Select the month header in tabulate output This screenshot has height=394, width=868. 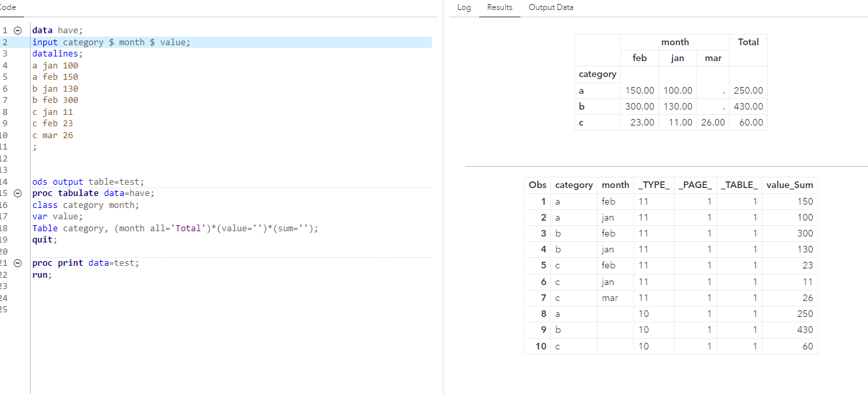(x=675, y=42)
